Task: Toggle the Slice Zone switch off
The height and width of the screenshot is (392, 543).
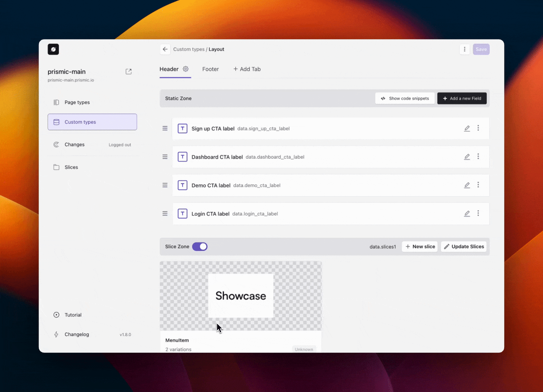Action: click(x=200, y=247)
